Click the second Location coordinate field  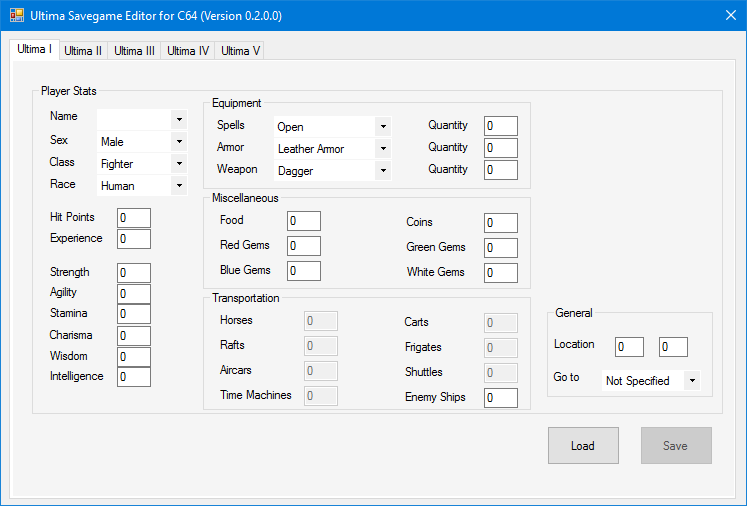pyautogui.click(x=673, y=347)
